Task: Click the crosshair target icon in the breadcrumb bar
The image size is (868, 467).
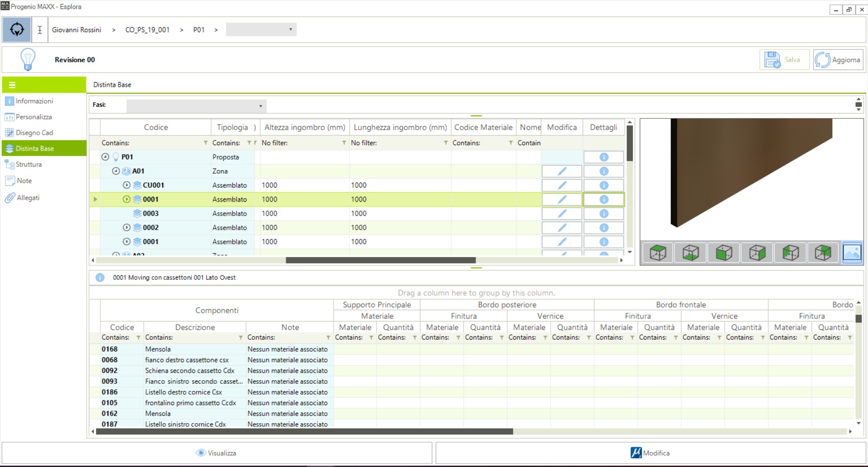Action: (x=17, y=30)
